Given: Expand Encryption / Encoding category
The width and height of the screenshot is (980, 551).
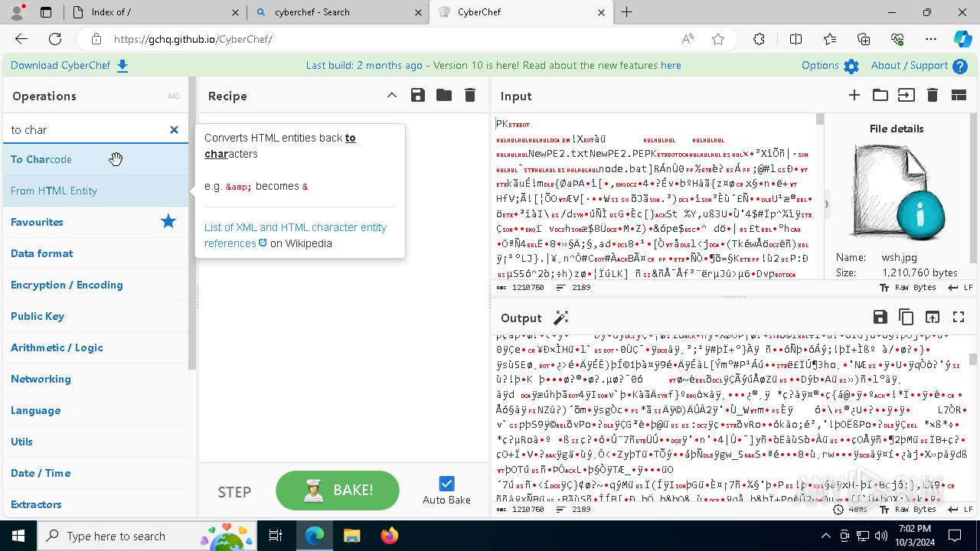Looking at the screenshot, I should [96, 285].
